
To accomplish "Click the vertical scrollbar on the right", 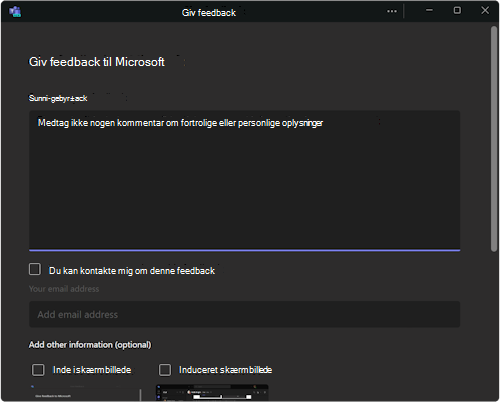I will click(x=494, y=138).
